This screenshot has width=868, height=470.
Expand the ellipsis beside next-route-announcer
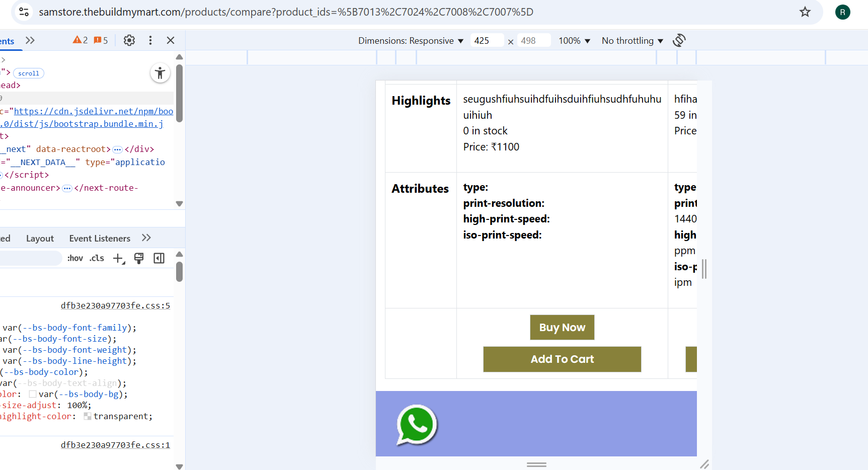click(67, 188)
